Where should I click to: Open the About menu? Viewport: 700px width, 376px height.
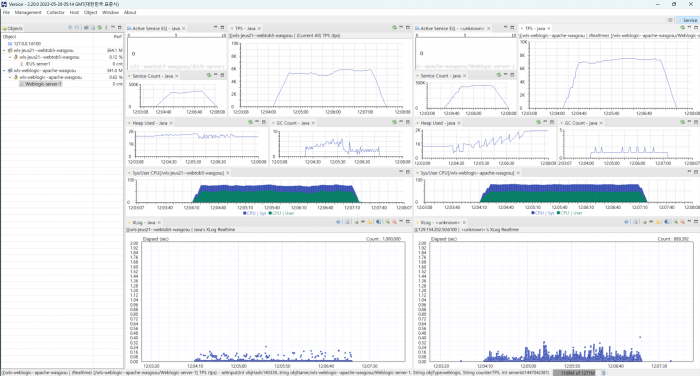click(x=130, y=13)
